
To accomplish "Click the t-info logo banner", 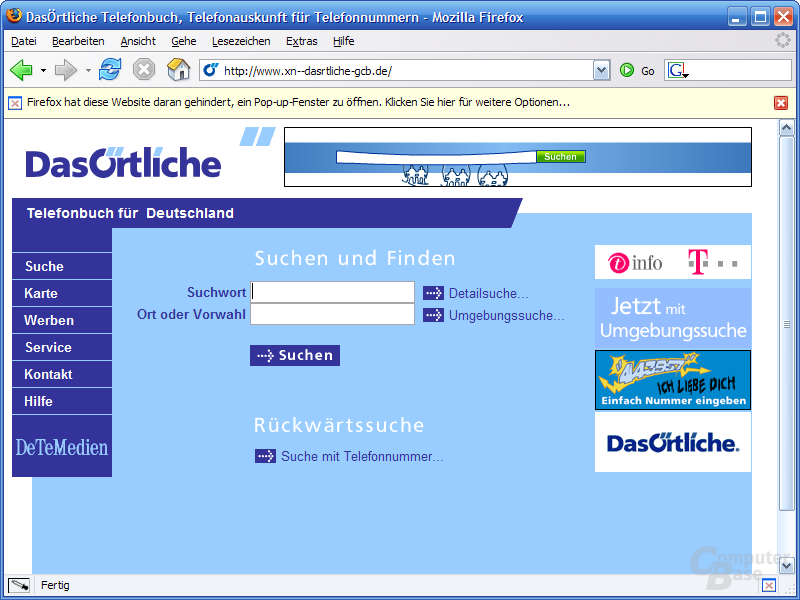I will coord(672,262).
